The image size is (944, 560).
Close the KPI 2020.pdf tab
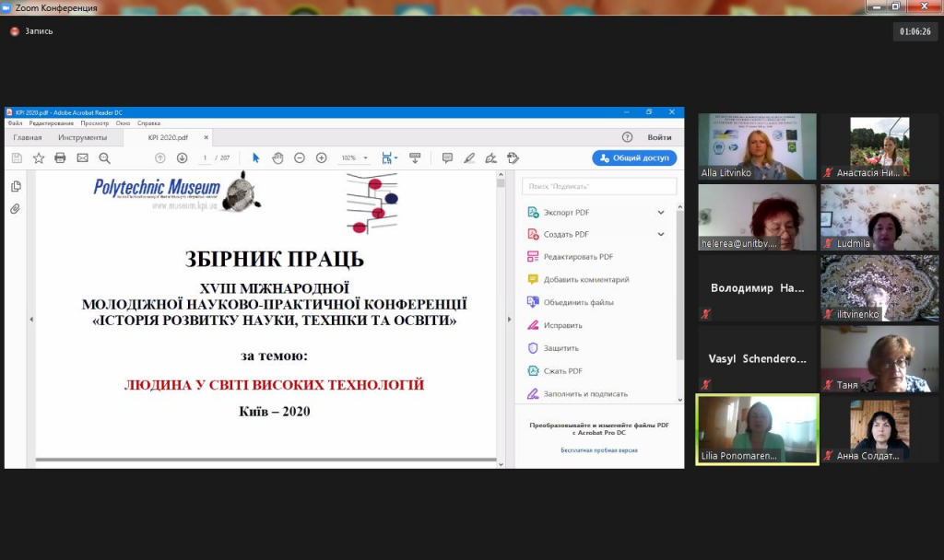[206, 137]
